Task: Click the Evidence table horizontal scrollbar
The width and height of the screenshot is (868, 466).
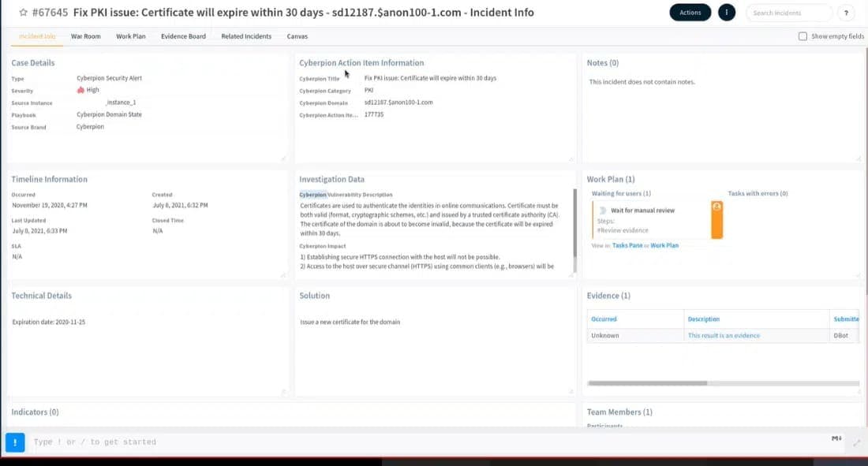Action: click(647, 383)
